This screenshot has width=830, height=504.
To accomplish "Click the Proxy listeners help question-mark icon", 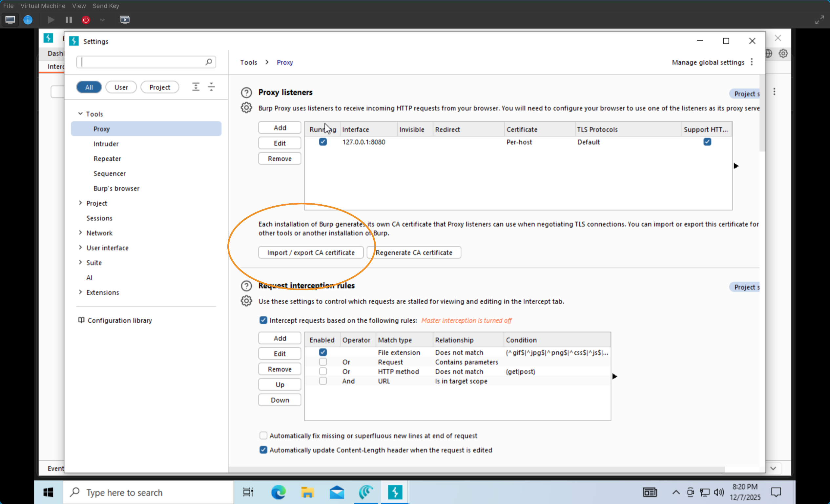I will pos(246,92).
